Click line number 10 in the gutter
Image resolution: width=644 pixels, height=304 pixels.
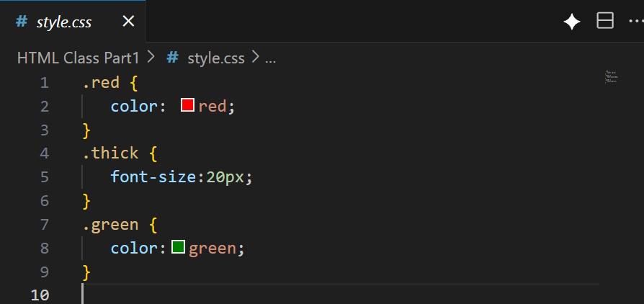point(41,295)
